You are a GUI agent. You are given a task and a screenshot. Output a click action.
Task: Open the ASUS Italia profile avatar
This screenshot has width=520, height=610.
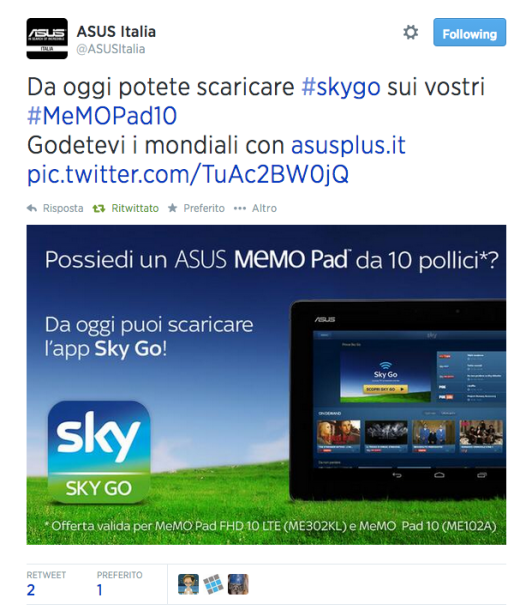tap(47, 38)
